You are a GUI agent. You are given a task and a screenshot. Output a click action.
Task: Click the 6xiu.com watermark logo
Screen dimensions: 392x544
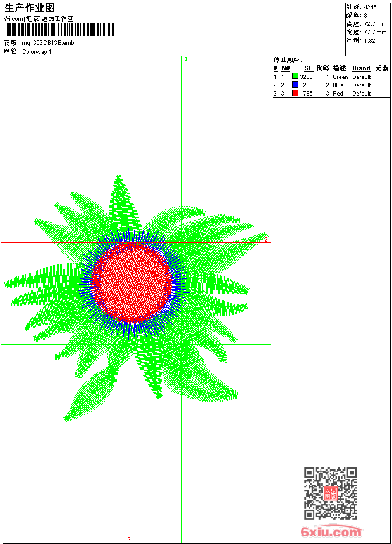click(x=331, y=532)
